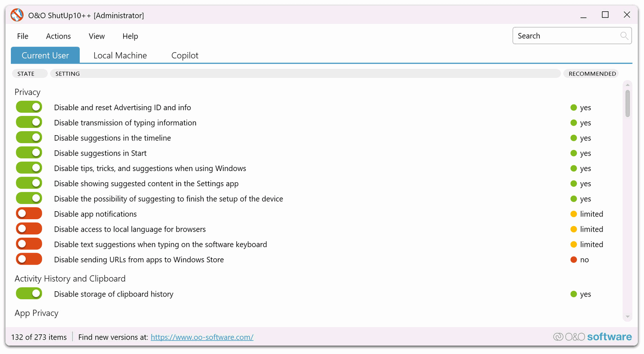Toggle Disable storage of clipboard history

coord(29,294)
